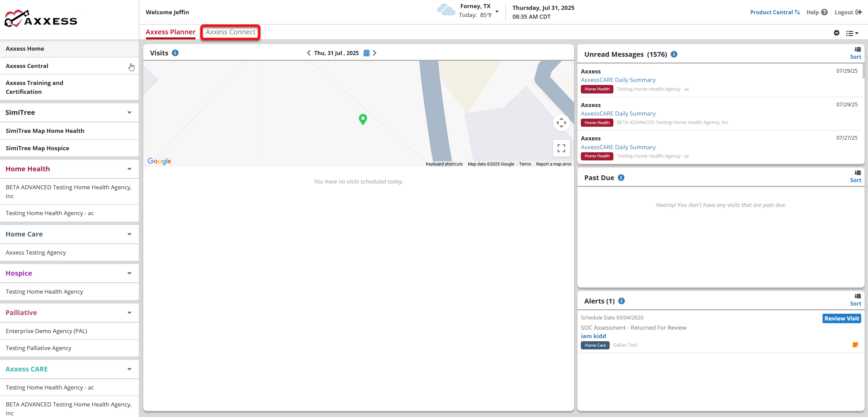
Task: Click the orange sticky note icon
Action: [855, 345]
